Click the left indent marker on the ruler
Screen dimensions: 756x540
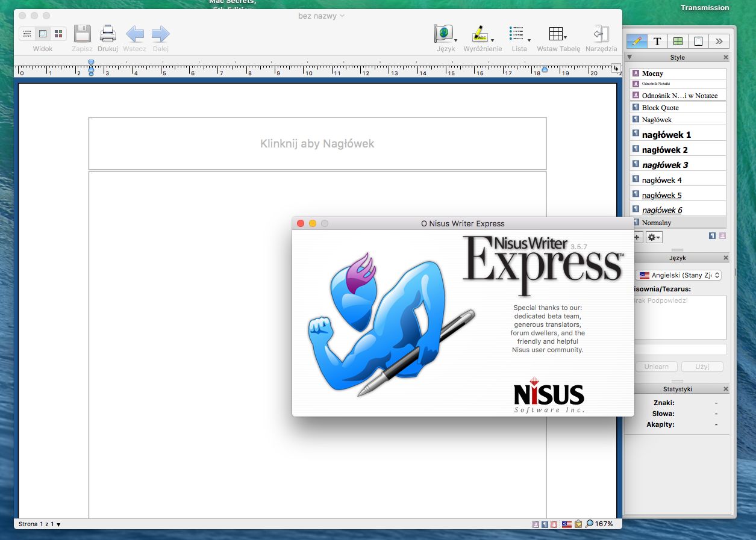[91, 71]
